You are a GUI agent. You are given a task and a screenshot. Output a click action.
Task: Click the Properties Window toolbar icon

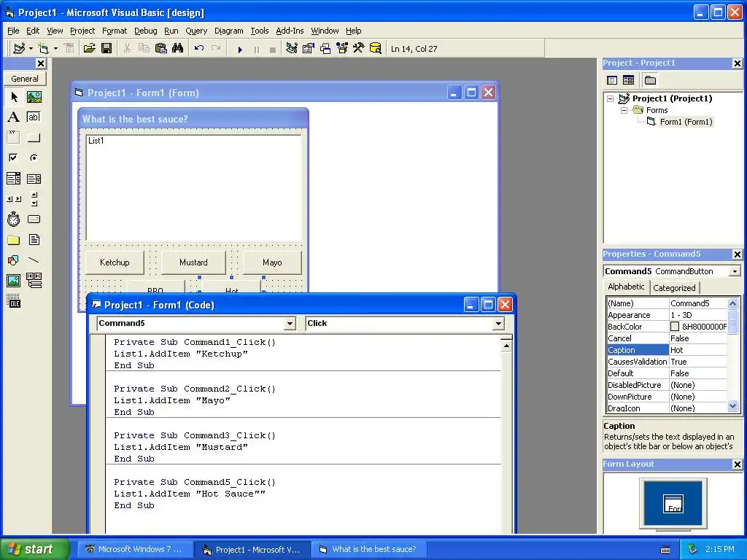(309, 49)
